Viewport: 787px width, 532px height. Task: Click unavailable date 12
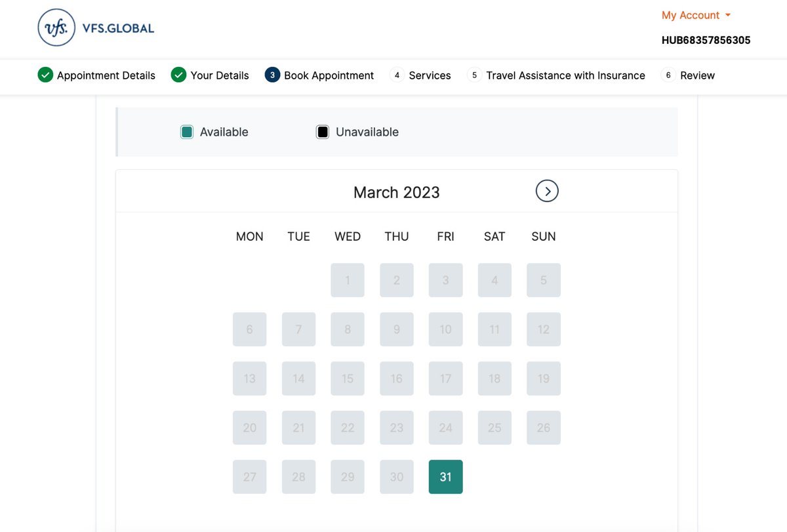tap(544, 329)
